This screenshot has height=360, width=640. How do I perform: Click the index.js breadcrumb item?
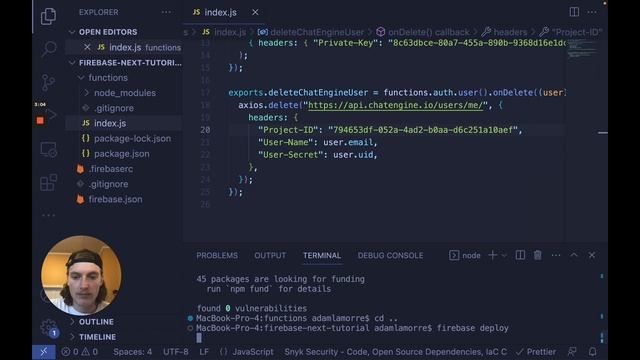pyautogui.click(x=230, y=32)
